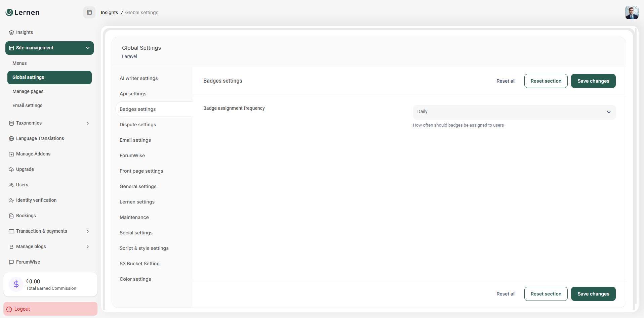The height and width of the screenshot is (318, 644).
Task: Switch to Dispute settings tab
Action: click(x=138, y=125)
